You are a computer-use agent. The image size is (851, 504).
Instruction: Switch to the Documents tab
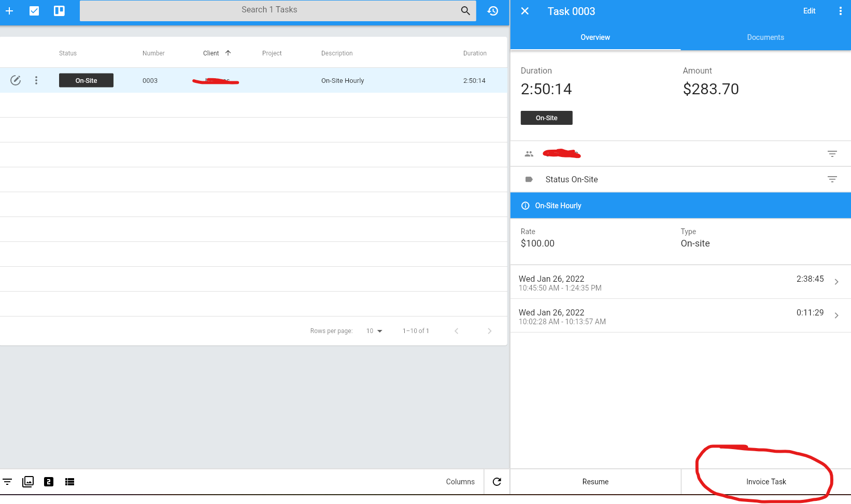point(765,37)
